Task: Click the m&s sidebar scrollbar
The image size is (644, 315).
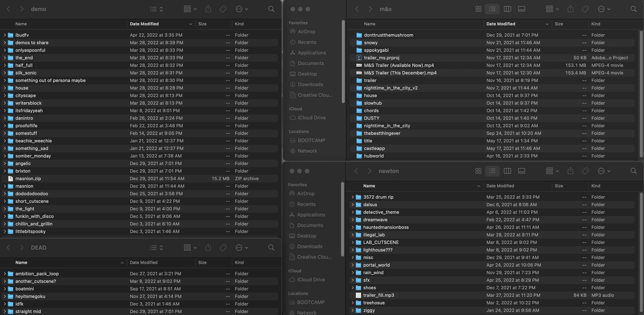Action: pyautogui.click(x=343, y=60)
